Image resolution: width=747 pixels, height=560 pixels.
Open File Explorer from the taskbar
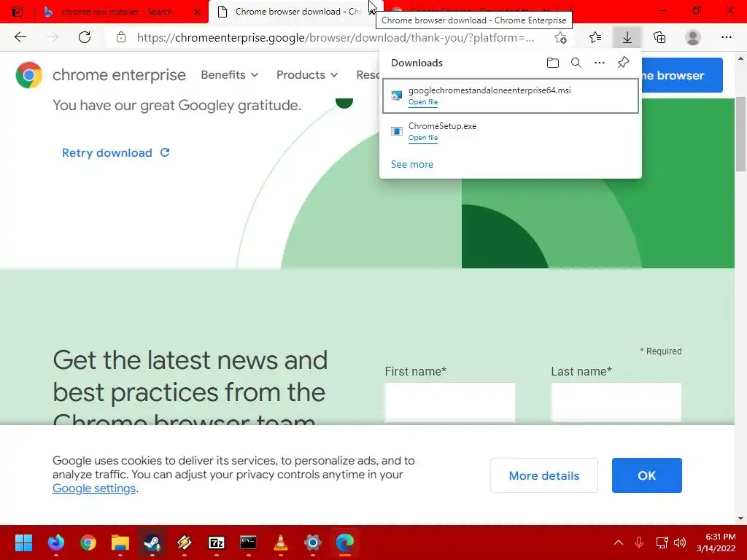[x=120, y=542]
